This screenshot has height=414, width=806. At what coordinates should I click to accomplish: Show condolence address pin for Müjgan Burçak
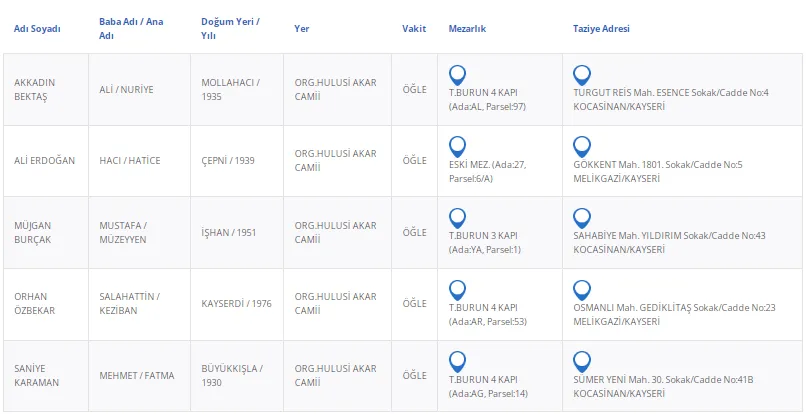pyautogui.click(x=581, y=218)
